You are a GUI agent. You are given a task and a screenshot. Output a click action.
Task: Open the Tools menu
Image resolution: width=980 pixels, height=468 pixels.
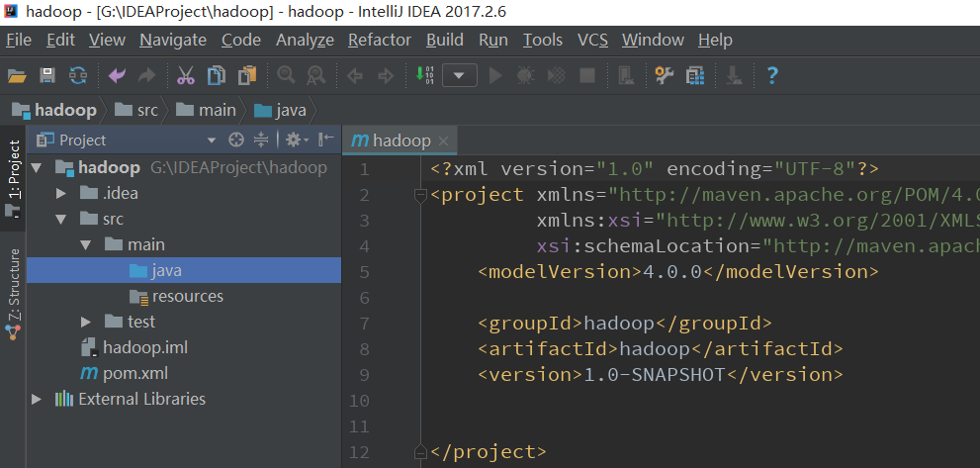543,40
